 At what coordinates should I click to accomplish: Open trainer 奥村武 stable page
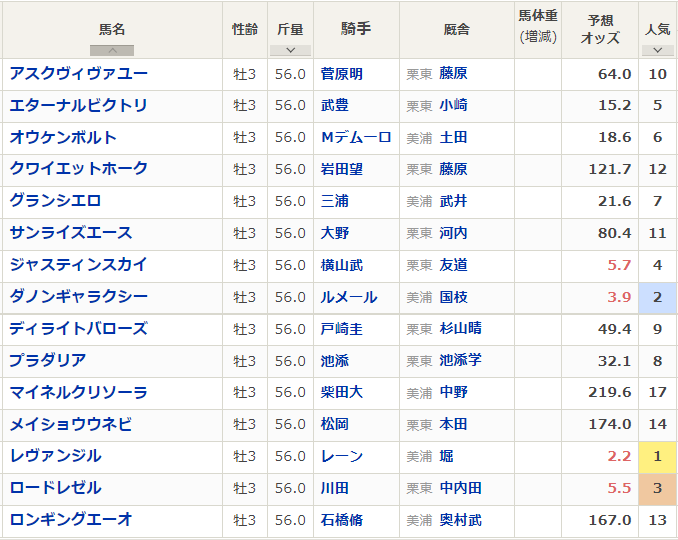pos(461,520)
